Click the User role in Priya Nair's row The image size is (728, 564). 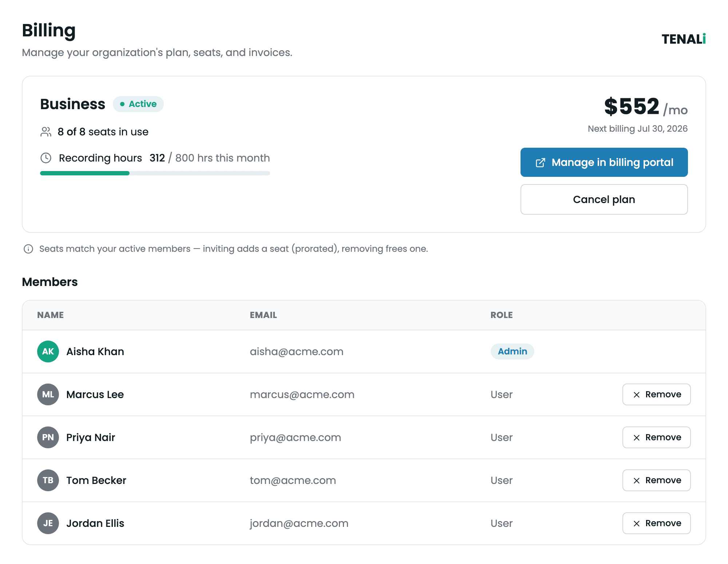coord(502,437)
